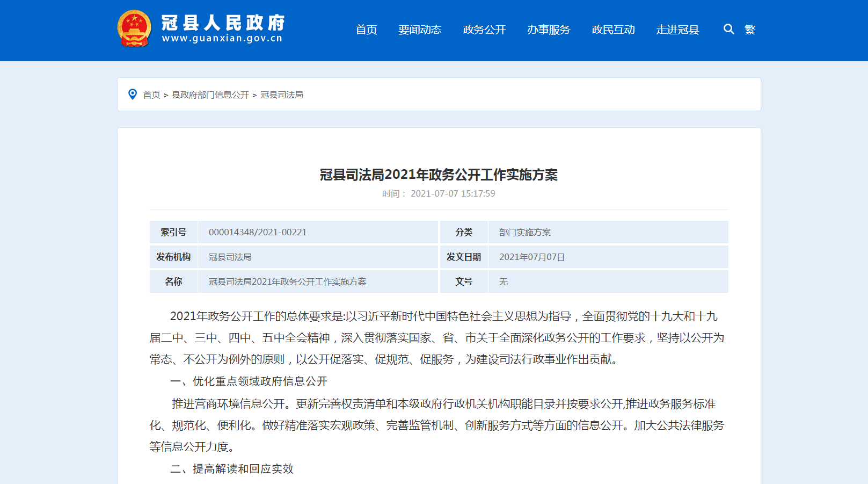
Task: Click the 发布机构 label cell
Action: (173, 257)
